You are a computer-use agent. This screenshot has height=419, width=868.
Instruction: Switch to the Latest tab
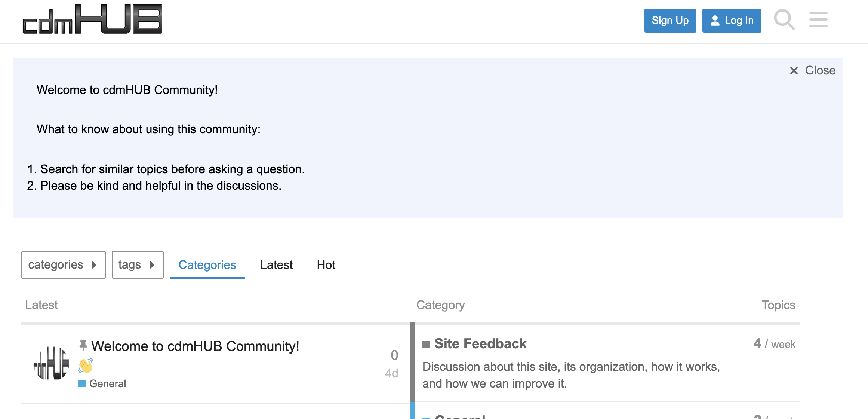(x=276, y=265)
